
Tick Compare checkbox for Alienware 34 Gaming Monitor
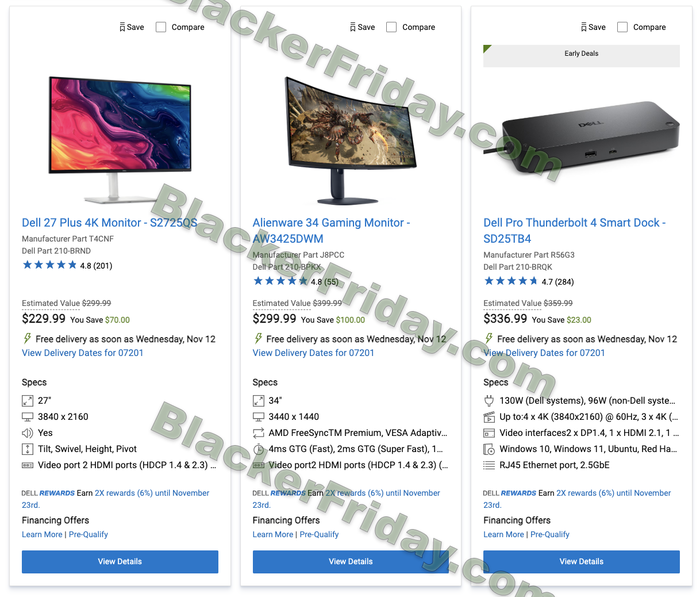[392, 27]
